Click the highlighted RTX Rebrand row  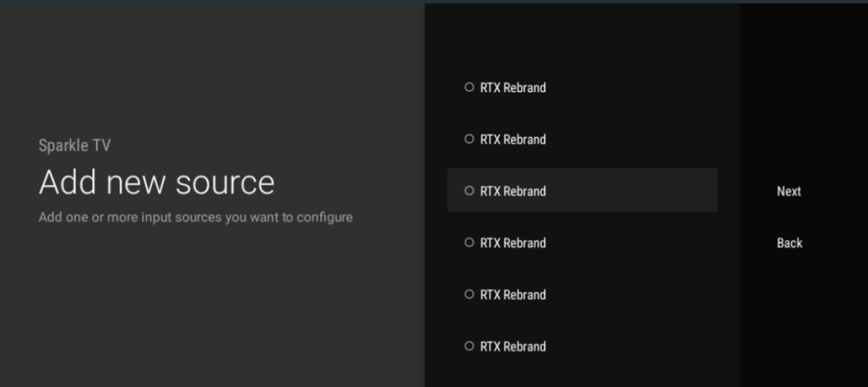point(580,191)
